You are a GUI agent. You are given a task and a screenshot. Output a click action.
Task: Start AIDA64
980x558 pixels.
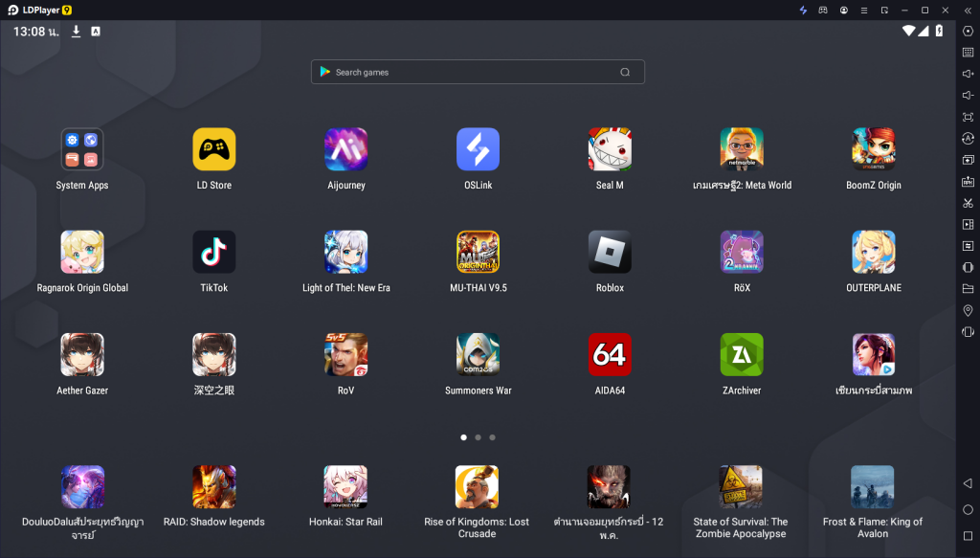pos(610,354)
